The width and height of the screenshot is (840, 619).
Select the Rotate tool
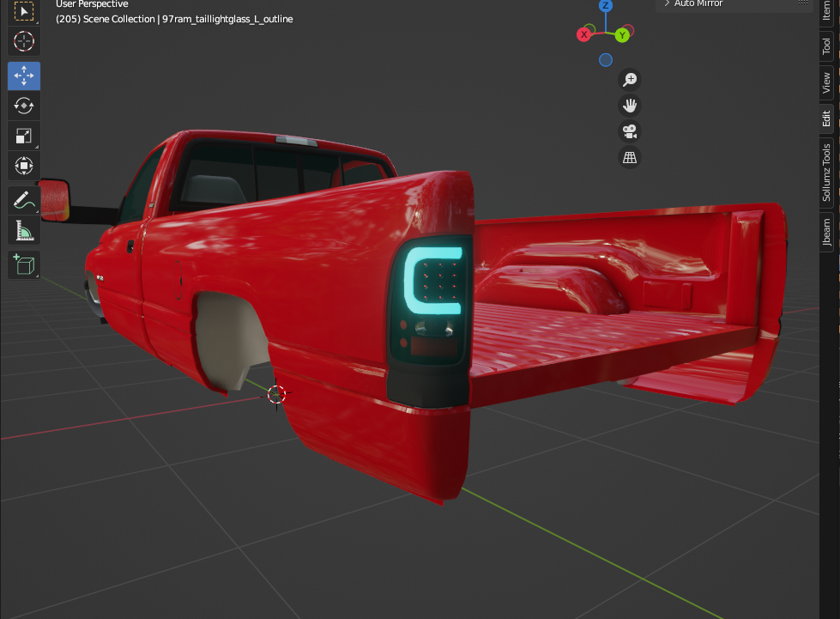(x=23, y=106)
